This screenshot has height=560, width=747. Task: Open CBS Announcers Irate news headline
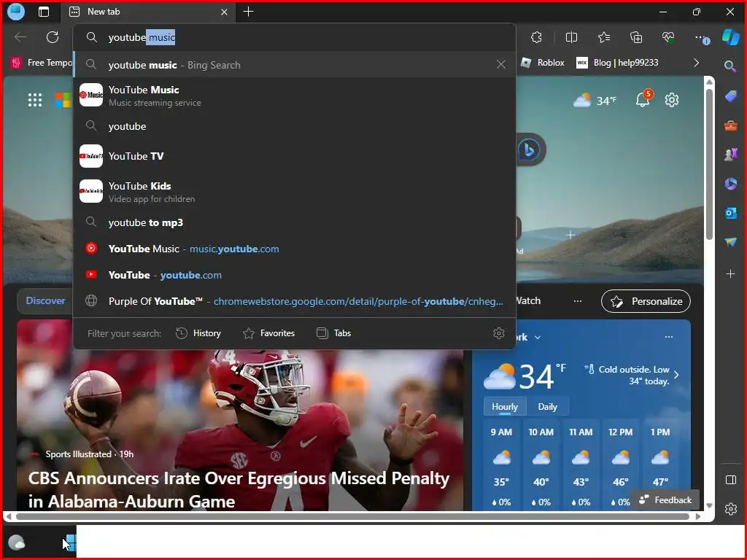click(x=239, y=489)
